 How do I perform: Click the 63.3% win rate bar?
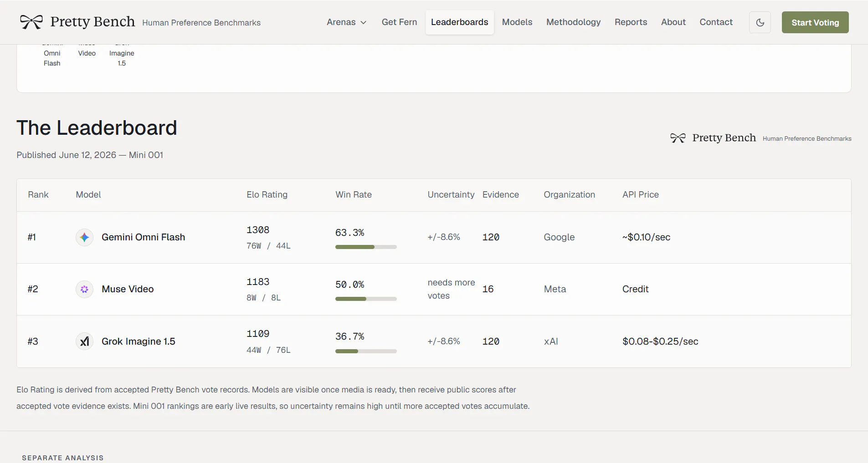[366, 247]
